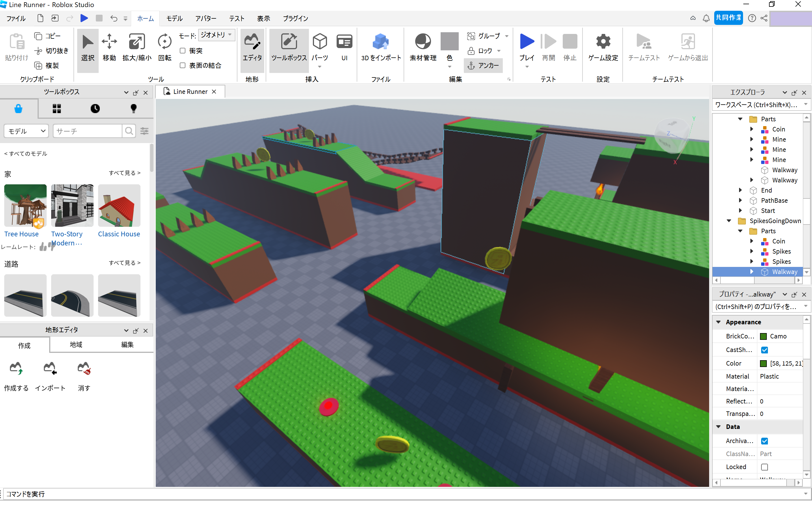Expand the PathBase item in Explorer
This screenshot has height=516, width=812.
click(x=740, y=200)
